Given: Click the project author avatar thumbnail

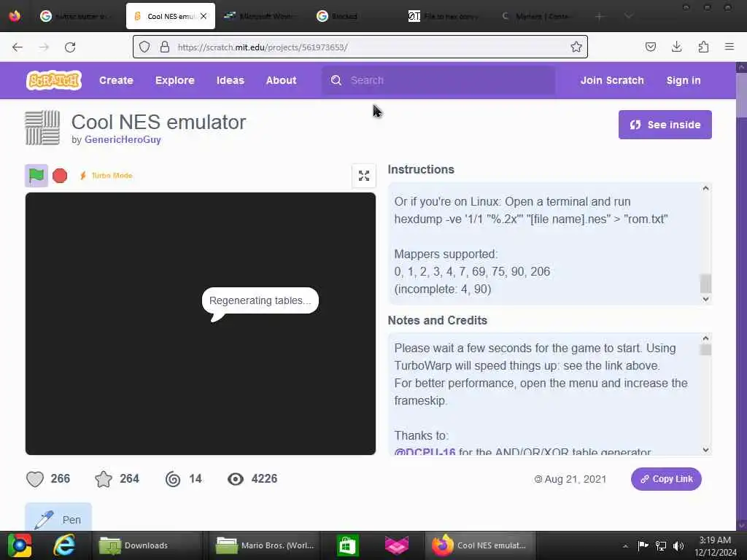Looking at the screenshot, I should (x=42, y=127).
